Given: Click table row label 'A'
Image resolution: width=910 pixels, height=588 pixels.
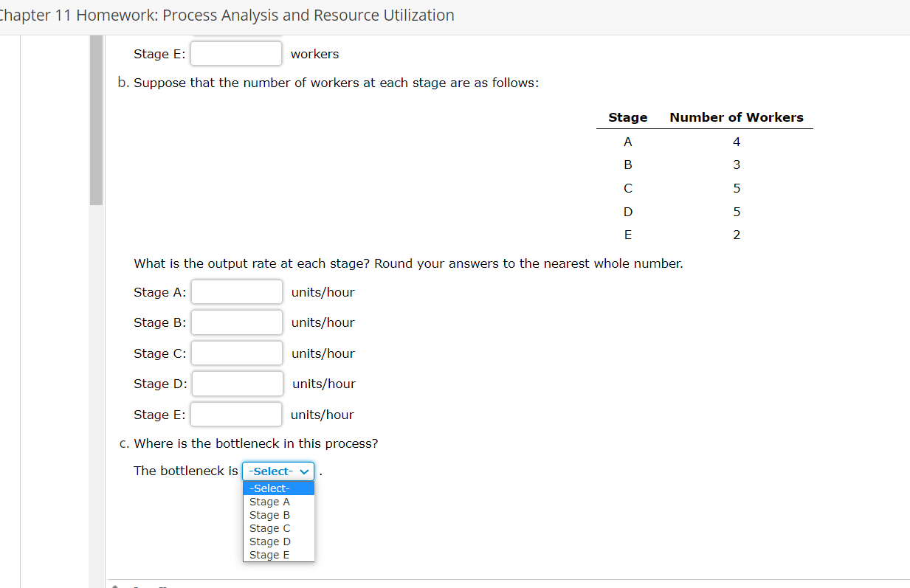Looking at the screenshot, I should click(x=628, y=142).
